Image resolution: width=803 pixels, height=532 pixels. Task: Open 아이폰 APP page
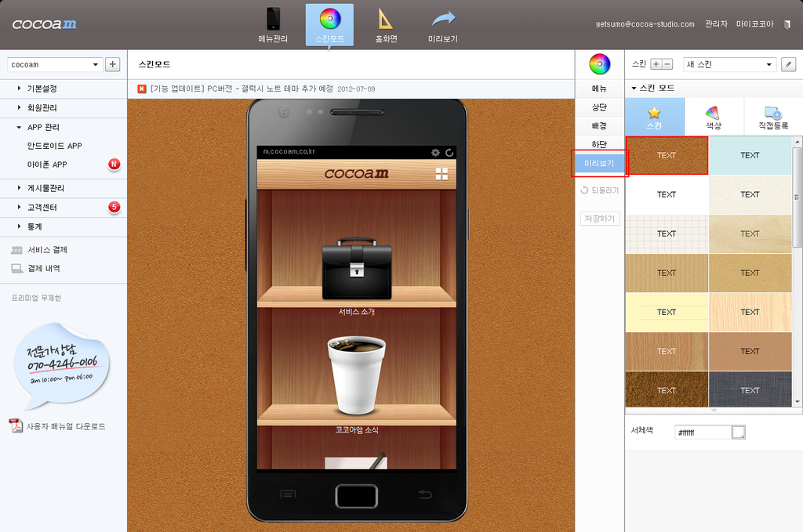click(x=47, y=165)
